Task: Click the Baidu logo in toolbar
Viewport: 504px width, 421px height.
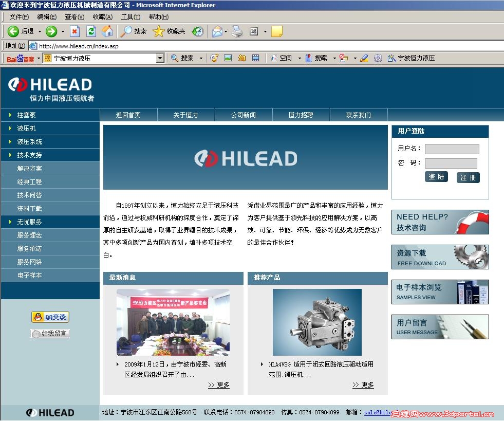Action: point(20,58)
